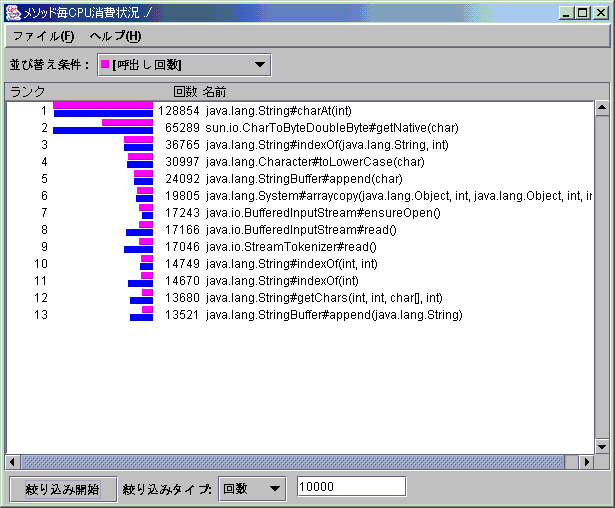Image resolution: width=615 pixels, height=508 pixels.
Task: Click the count value 14670
Action: click(x=182, y=281)
